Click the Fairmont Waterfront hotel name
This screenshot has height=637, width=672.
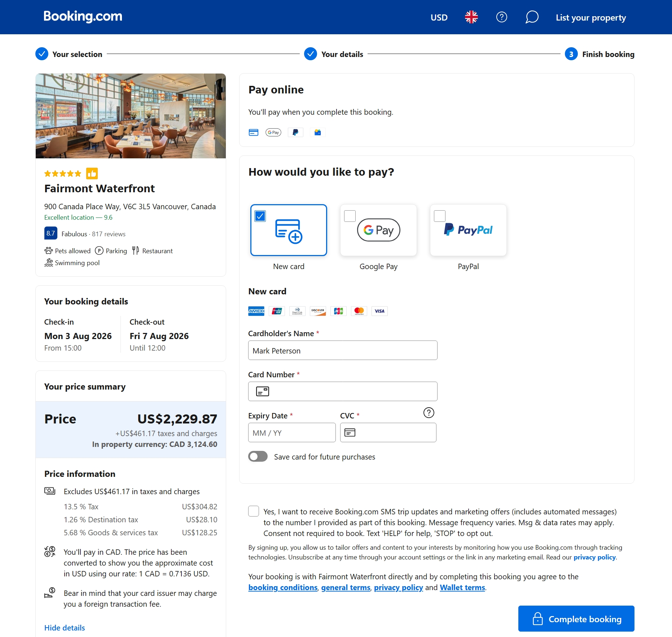100,188
